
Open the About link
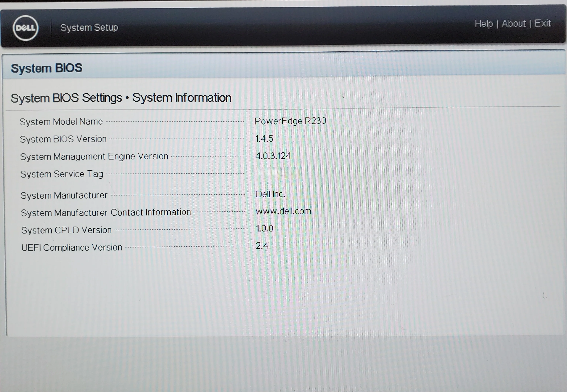pyautogui.click(x=514, y=24)
